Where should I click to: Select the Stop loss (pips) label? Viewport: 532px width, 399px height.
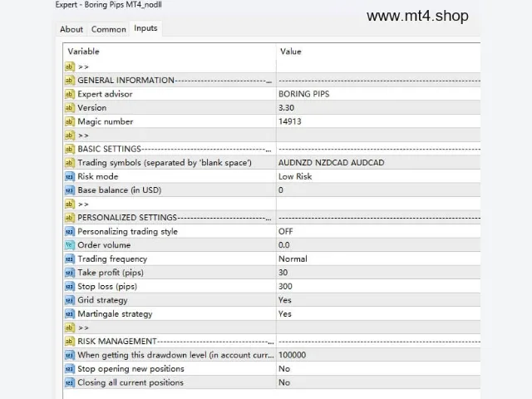pyautogui.click(x=107, y=286)
